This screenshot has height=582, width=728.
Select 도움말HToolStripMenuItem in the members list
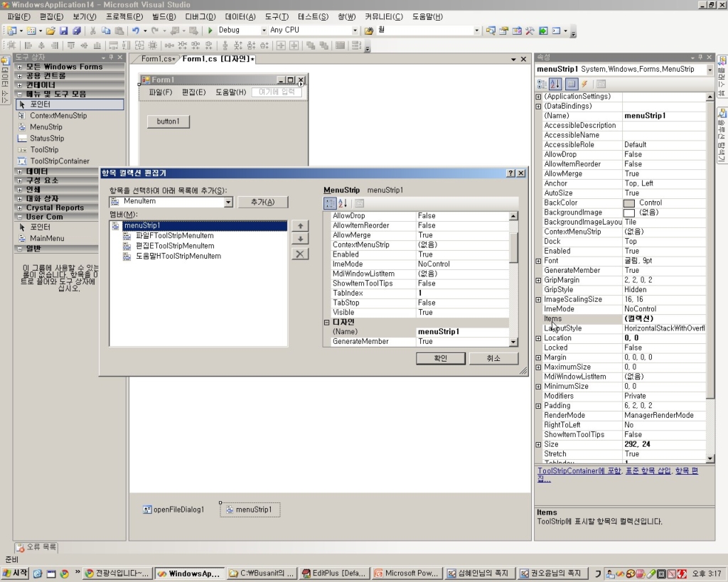pyautogui.click(x=178, y=257)
